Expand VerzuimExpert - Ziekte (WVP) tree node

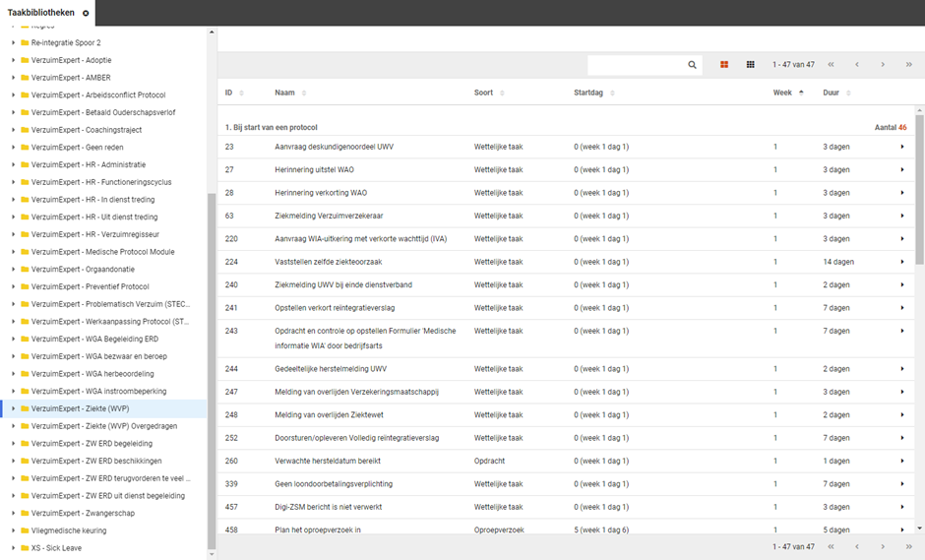pyautogui.click(x=13, y=408)
